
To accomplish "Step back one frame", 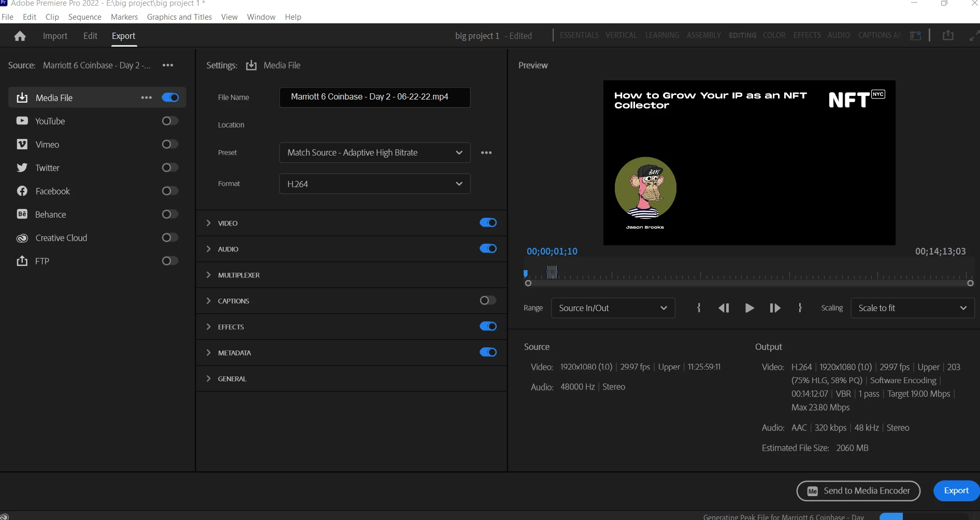I will point(724,308).
